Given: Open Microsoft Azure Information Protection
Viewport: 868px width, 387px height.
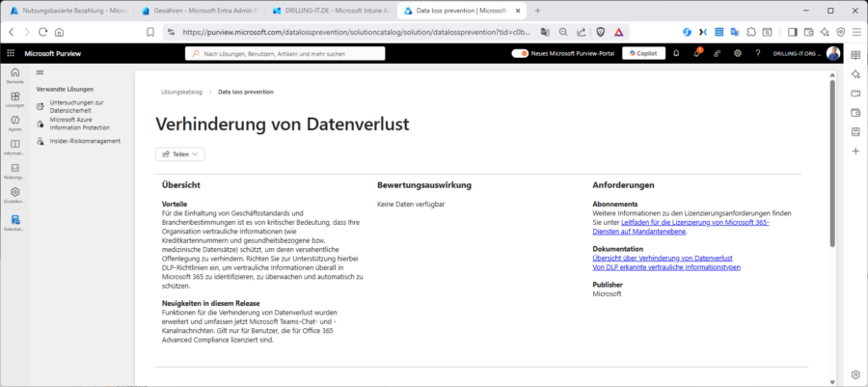Looking at the screenshot, I should [79, 123].
